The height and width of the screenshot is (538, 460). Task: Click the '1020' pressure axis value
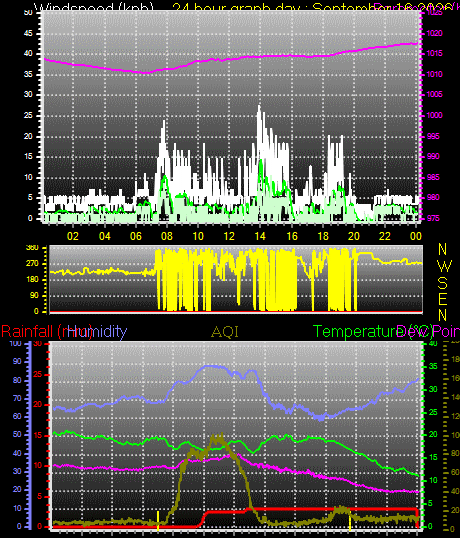435,33
